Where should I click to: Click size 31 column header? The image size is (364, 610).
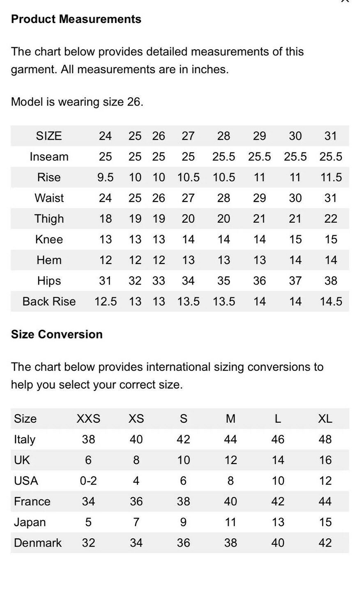331,136
